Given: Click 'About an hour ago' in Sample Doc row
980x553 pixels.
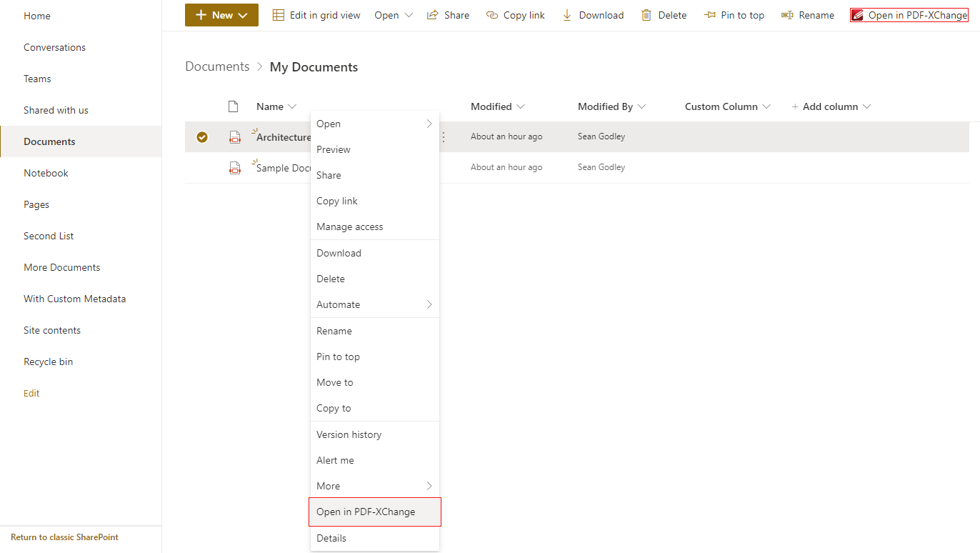Looking at the screenshot, I should pos(506,167).
